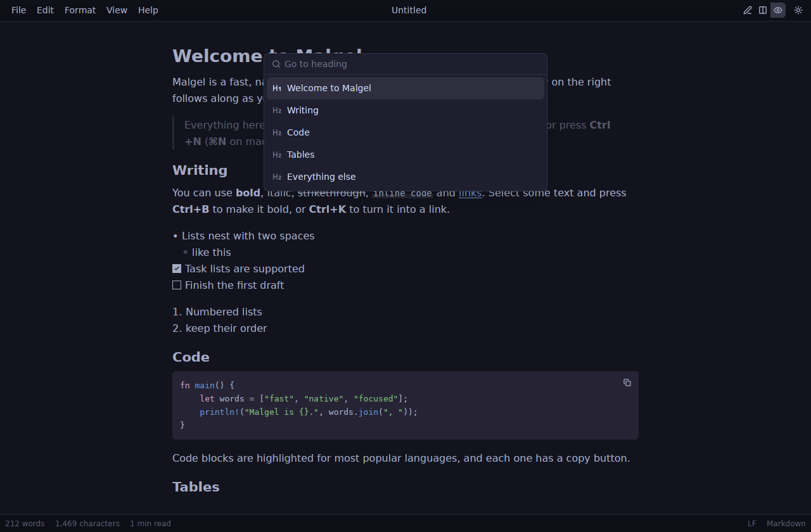811x532 pixels.
Task: Open the Edit menu
Action: (45, 10)
